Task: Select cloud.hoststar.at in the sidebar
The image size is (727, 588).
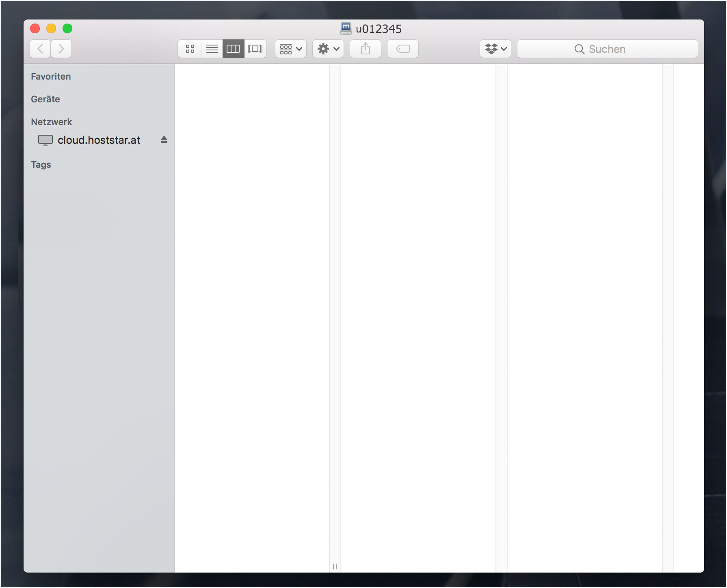Action: (x=99, y=140)
